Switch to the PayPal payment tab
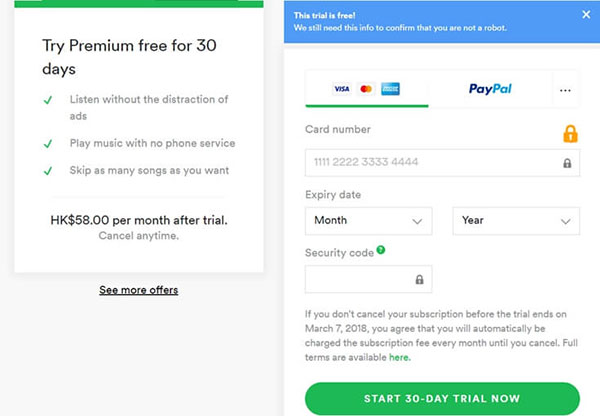The width and height of the screenshot is (600, 416). [x=490, y=89]
